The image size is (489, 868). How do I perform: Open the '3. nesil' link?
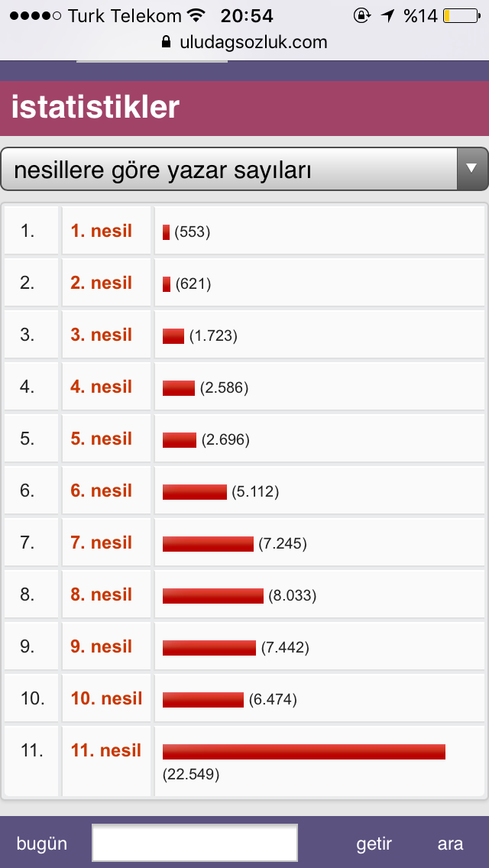click(102, 335)
